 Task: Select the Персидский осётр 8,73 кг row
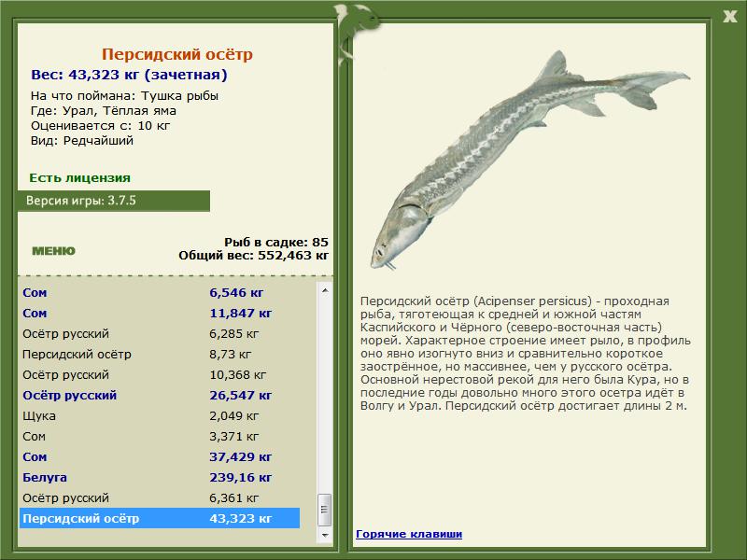pos(160,354)
